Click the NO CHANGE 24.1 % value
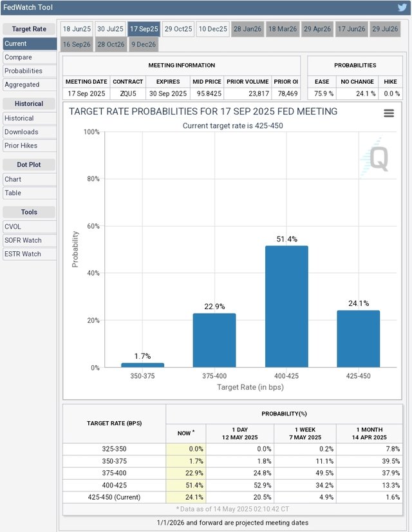Image resolution: width=412 pixels, height=532 pixels. 357,93
